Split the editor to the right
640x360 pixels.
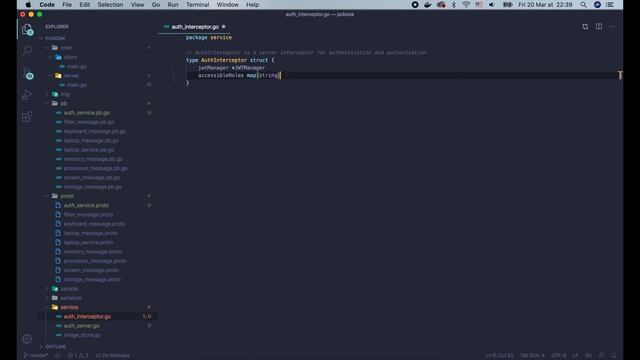click(x=599, y=27)
